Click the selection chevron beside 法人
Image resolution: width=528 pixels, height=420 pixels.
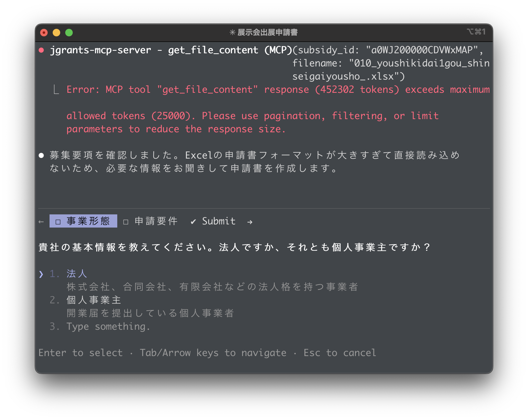(41, 274)
